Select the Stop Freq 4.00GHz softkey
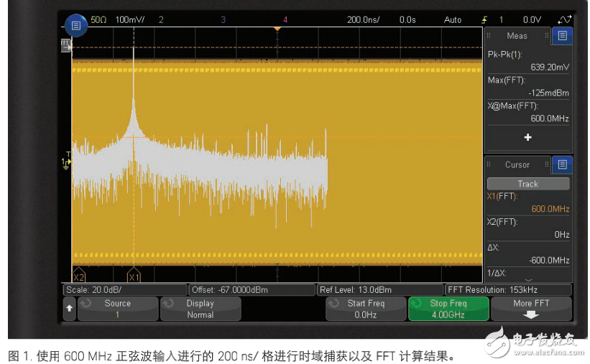Screen dimensions: 590x364 pyautogui.click(x=448, y=309)
